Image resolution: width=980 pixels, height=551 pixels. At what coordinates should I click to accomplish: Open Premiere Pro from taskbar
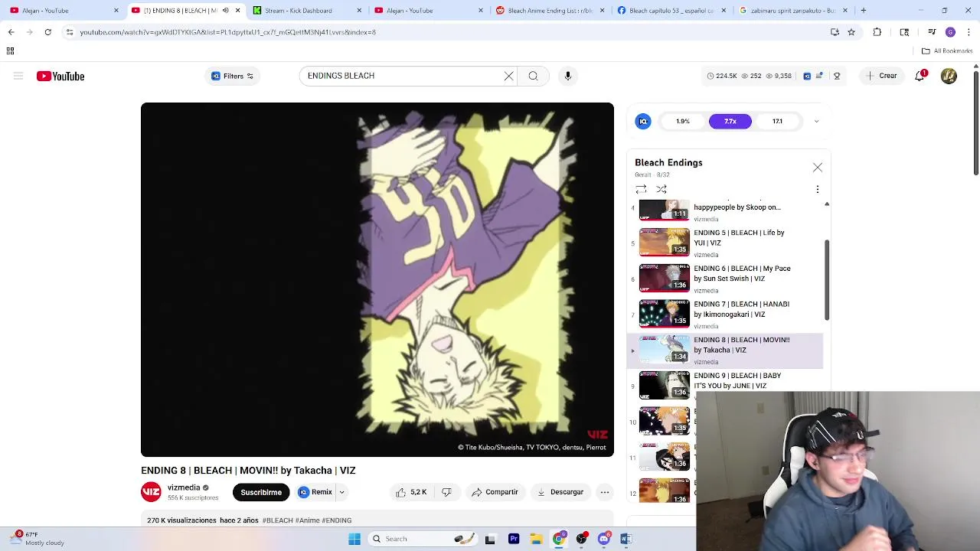(514, 539)
